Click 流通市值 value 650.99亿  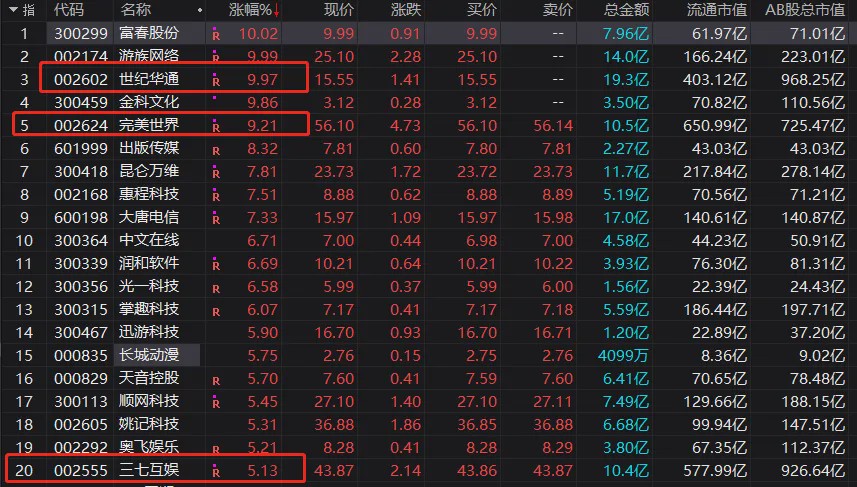click(x=715, y=125)
